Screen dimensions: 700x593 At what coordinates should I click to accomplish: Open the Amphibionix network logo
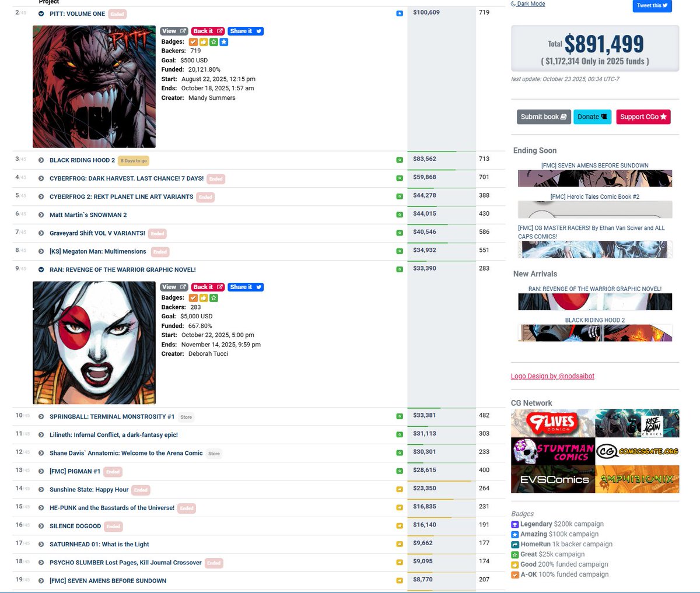637,479
